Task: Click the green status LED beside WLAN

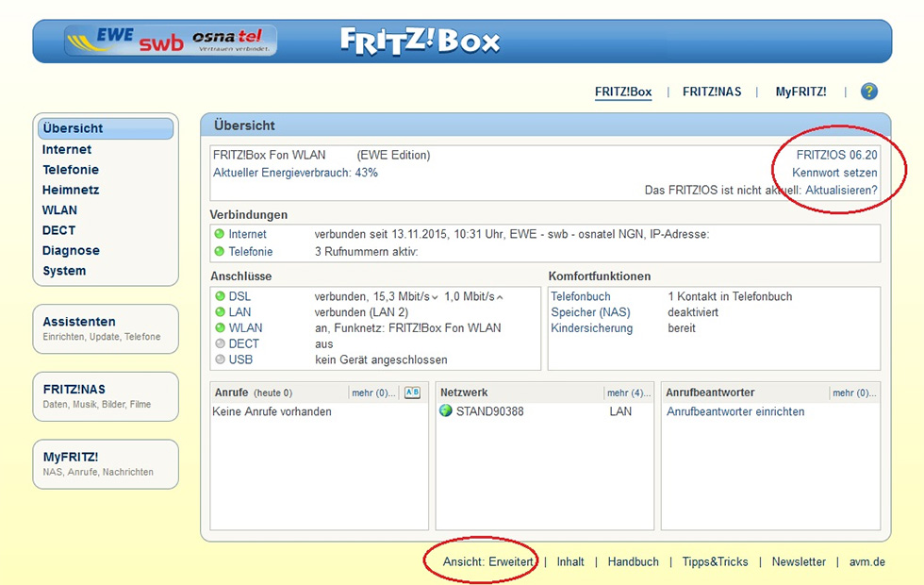Action: pos(220,328)
